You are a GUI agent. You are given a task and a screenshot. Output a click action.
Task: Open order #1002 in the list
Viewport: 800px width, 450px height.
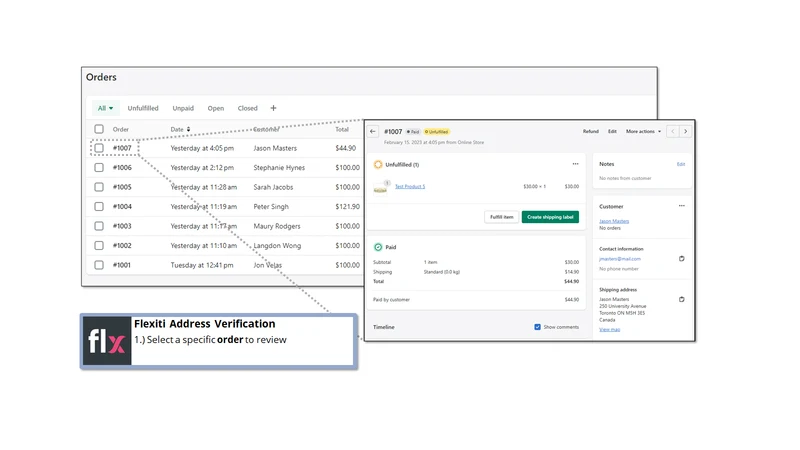pyautogui.click(x=122, y=245)
